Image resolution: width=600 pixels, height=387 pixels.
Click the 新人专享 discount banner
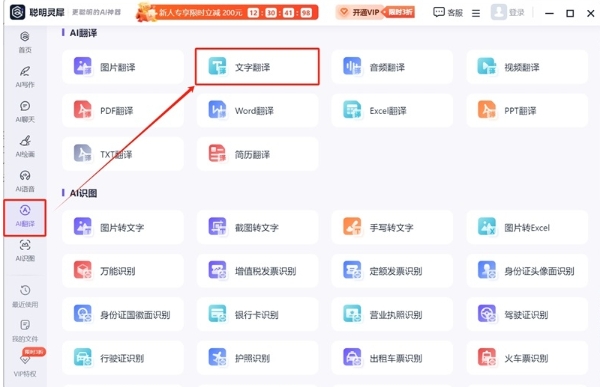click(x=227, y=12)
